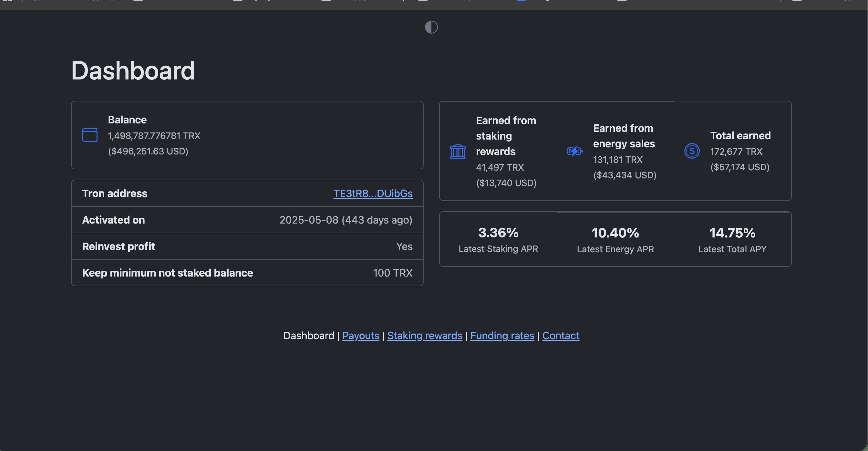868x451 pixels.
Task: Select the balance 1,498,787.776781 TRX value
Action: (x=154, y=136)
